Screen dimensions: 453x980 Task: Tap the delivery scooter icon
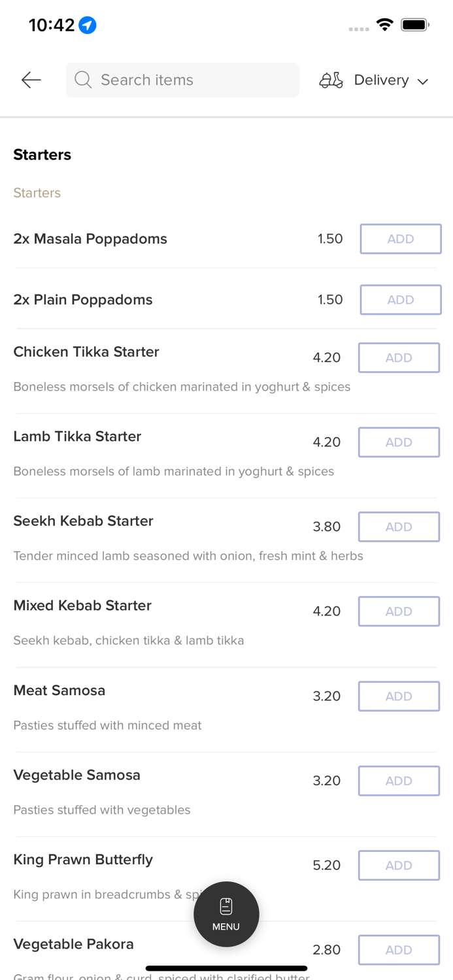(331, 80)
